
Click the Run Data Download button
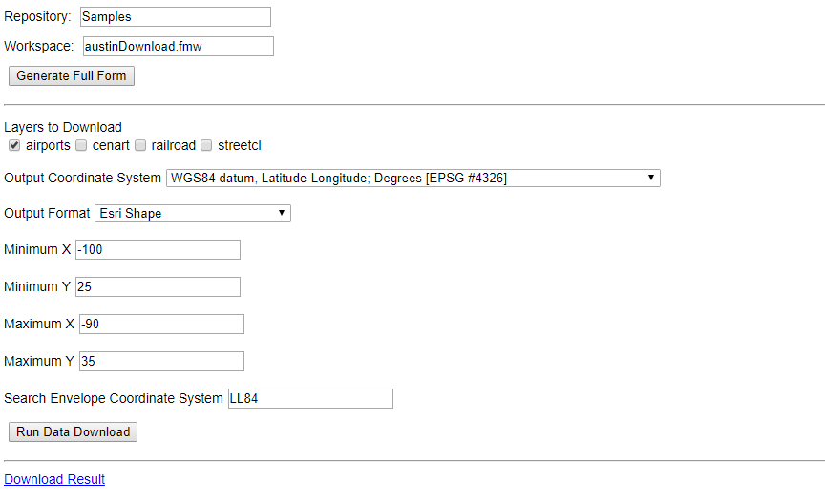point(73,431)
